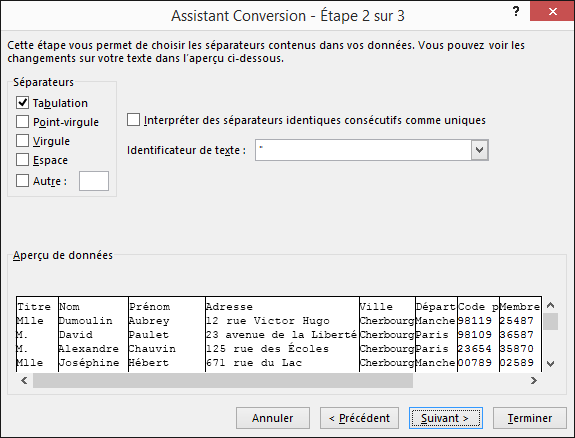Click the Alexandre cell in preview
This screenshot has height=438, width=575.
pyautogui.click(x=89, y=348)
